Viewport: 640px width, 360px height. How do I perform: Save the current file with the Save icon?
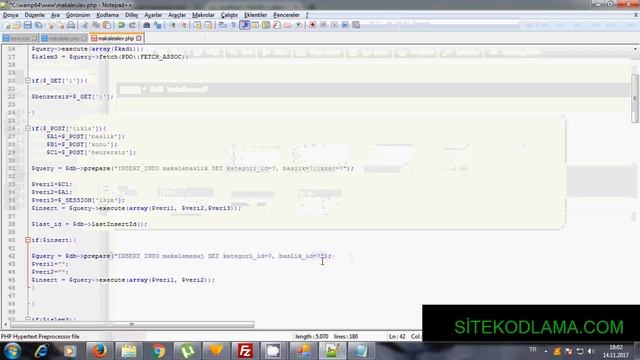click(x=27, y=25)
